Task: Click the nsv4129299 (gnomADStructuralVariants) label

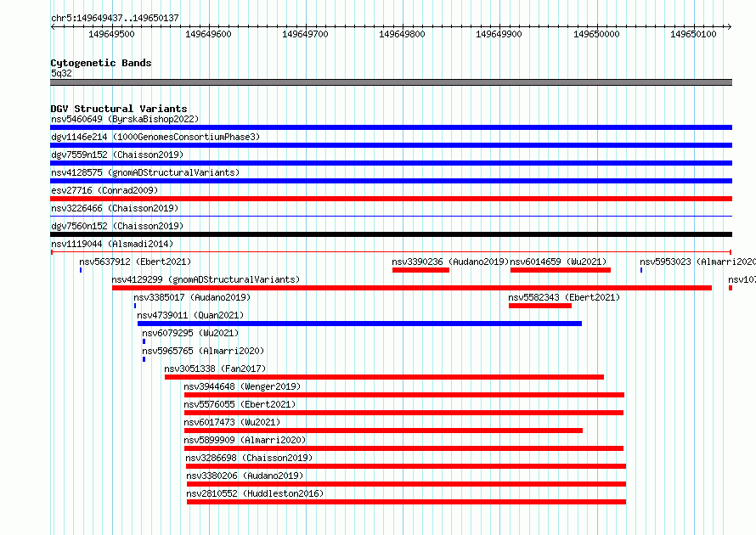Action: pyautogui.click(x=206, y=279)
